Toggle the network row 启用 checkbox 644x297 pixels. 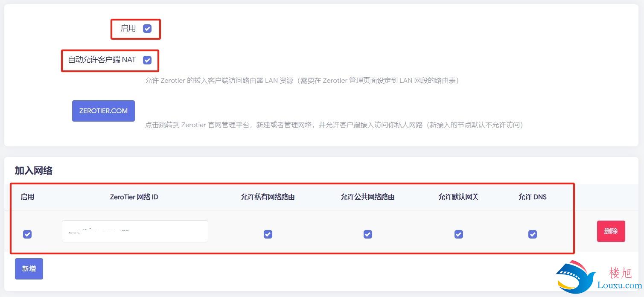coord(27,234)
